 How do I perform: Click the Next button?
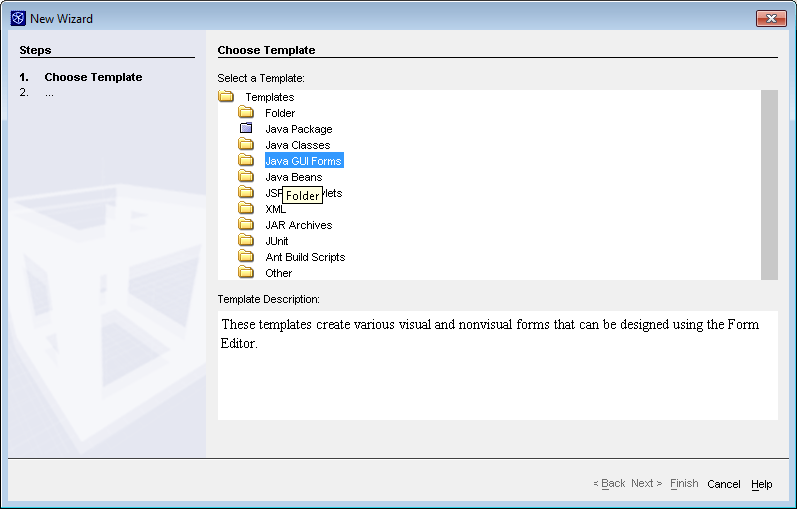646,484
